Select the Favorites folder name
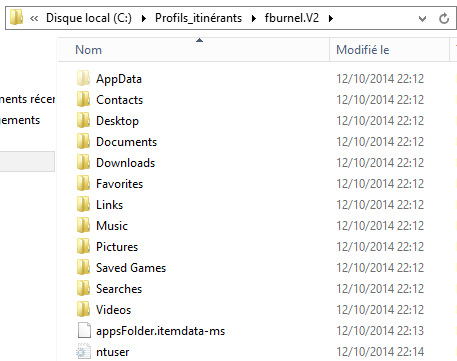The height and width of the screenshot is (361, 457). pyautogui.click(x=120, y=184)
